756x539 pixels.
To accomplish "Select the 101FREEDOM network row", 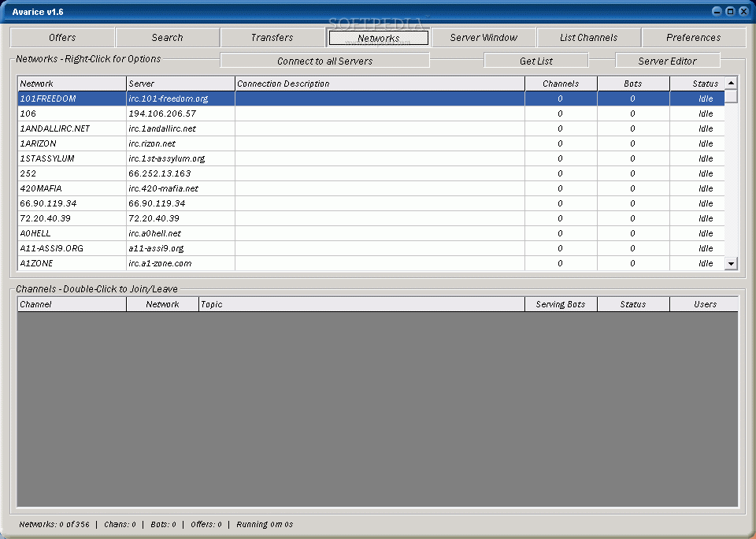I will tap(371, 99).
